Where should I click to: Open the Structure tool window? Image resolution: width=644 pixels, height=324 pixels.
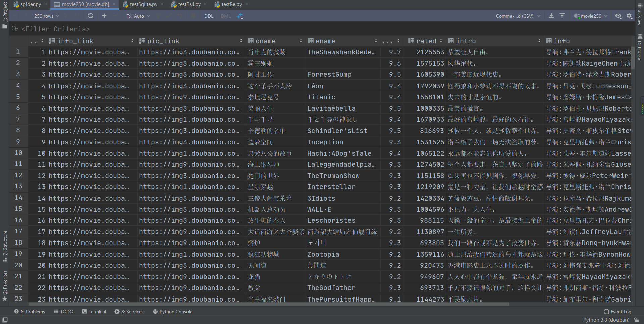[5, 246]
